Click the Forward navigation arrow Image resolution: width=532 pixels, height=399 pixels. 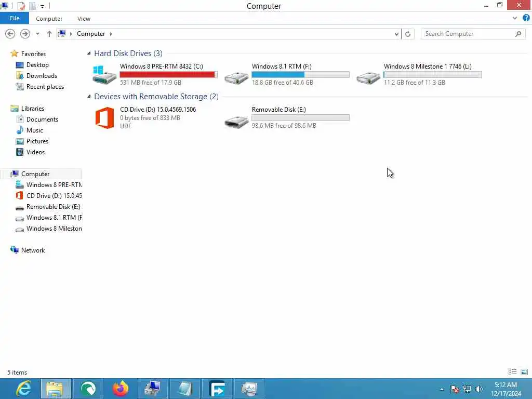click(25, 34)
